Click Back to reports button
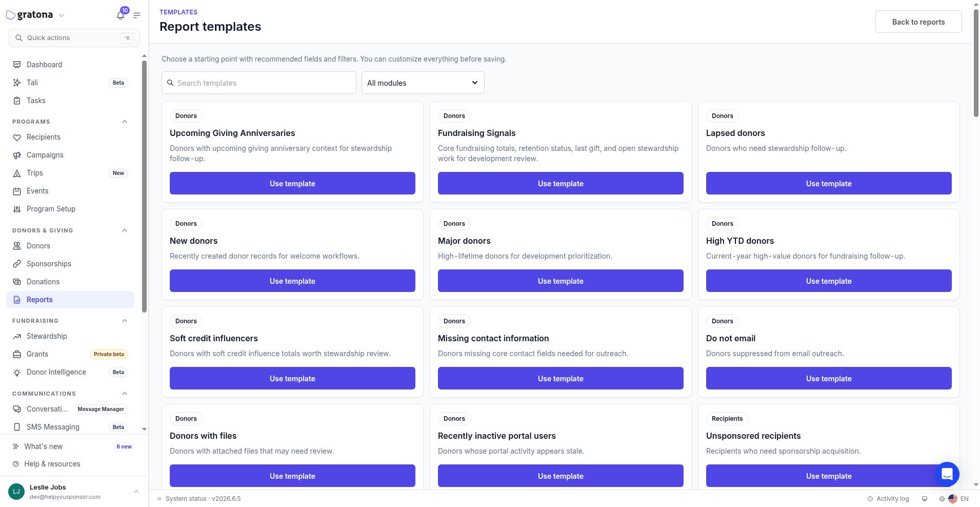The height and width of the screenshot is (507, 980). pyautogui.click(x=918, y=22)
